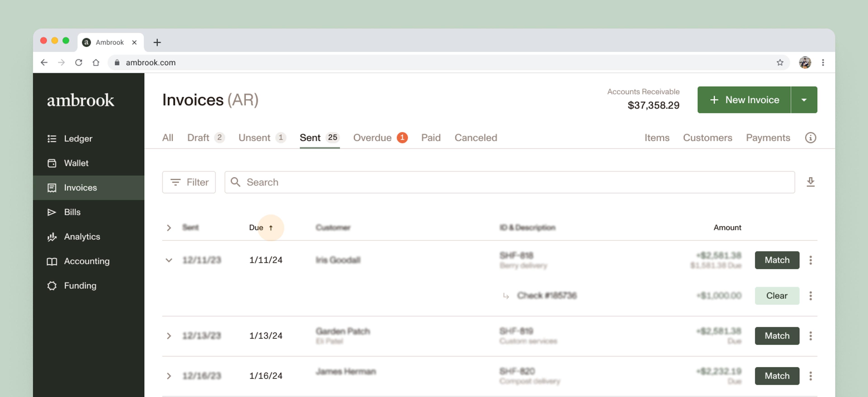Open the Funding section
Viewport: 868px width, 397px height.
(80, 286)
